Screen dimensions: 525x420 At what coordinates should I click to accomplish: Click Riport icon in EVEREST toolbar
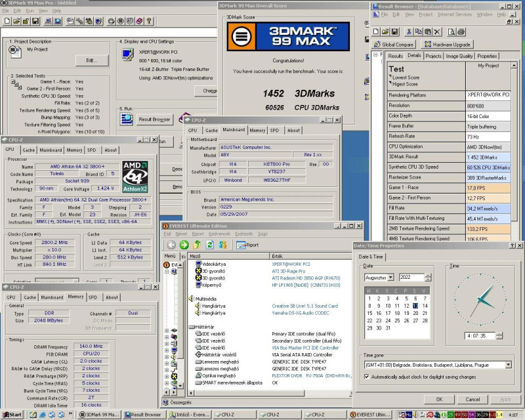[x=247, y=245]
